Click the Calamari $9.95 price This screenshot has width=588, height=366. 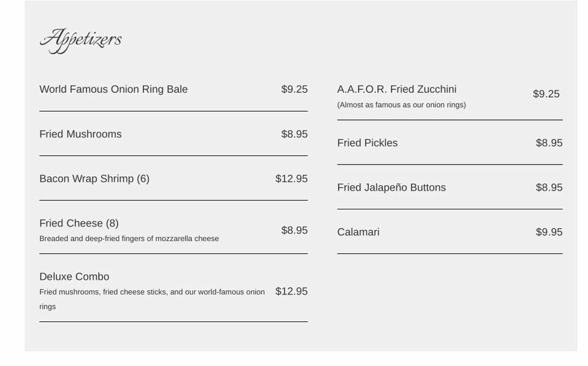(549, 233)
